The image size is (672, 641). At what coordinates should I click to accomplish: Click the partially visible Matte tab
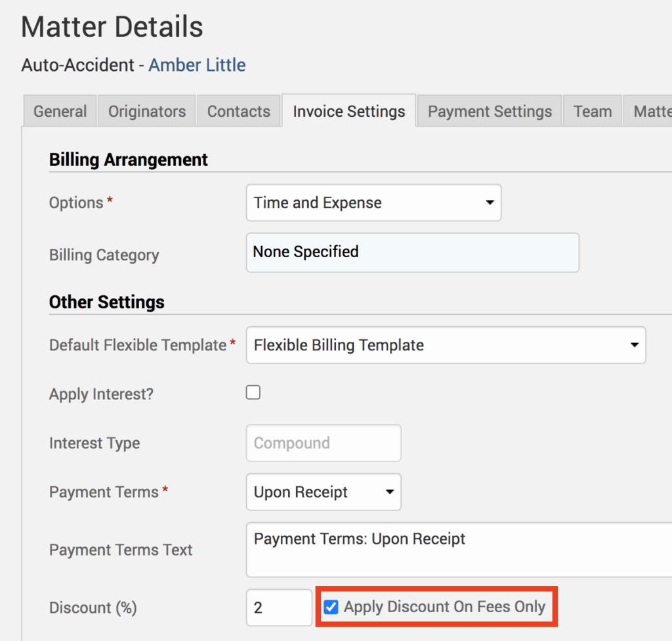[x=651, y=112]
